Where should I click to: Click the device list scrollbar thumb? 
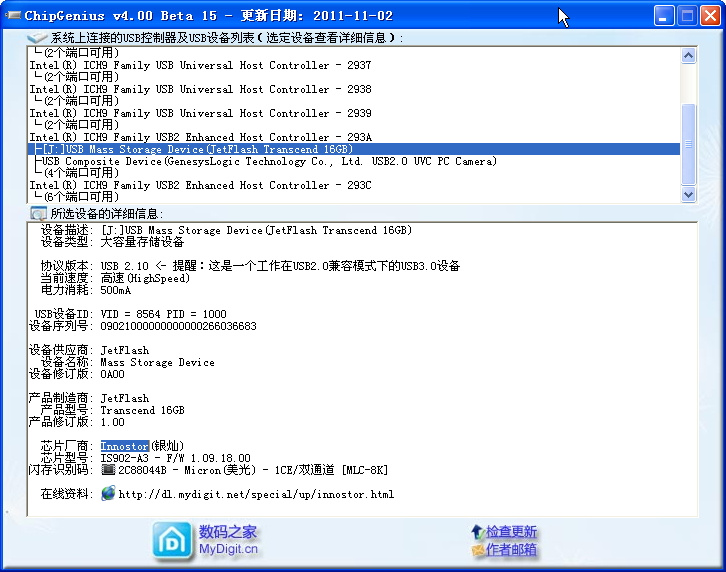click(x=688, y=145)
